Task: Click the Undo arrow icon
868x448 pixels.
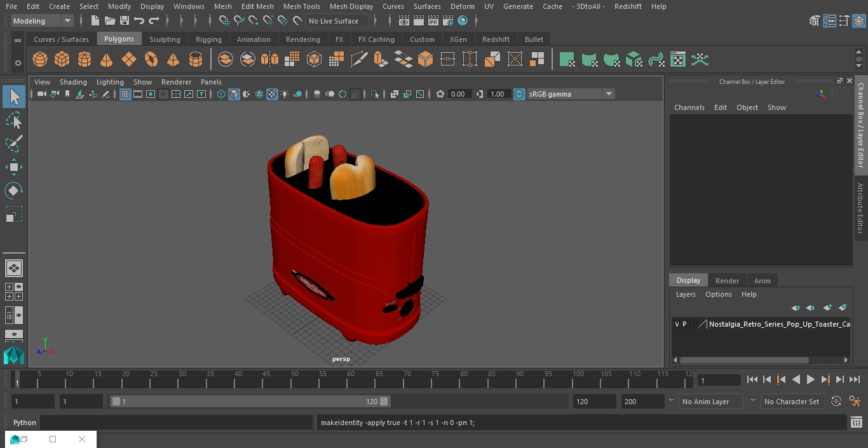Action: coord(139,21)
